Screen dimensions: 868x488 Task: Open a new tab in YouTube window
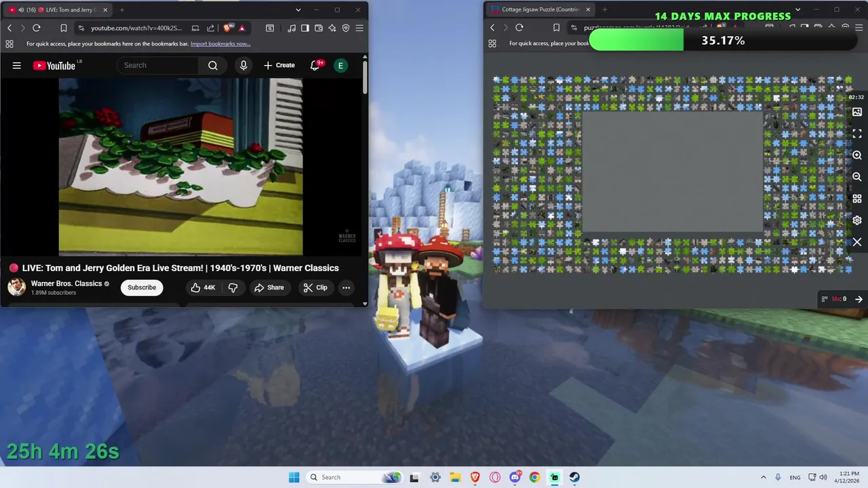click(x=122, y=9)
